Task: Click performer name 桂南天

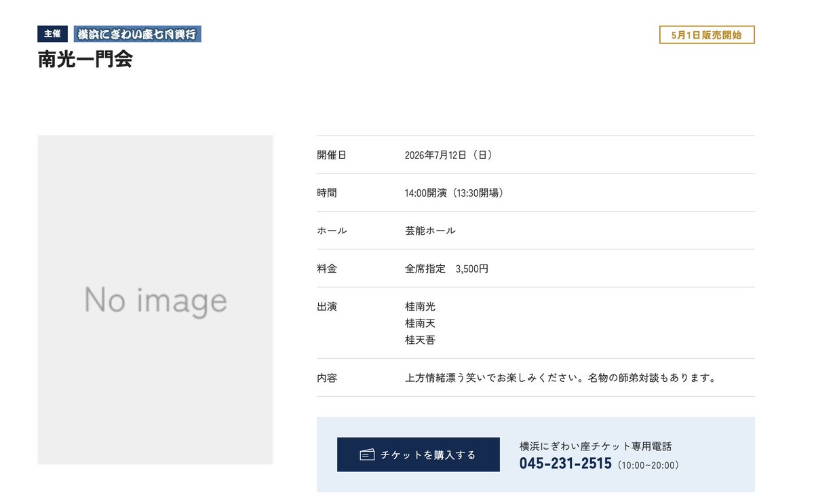Action: coord(420,324)
